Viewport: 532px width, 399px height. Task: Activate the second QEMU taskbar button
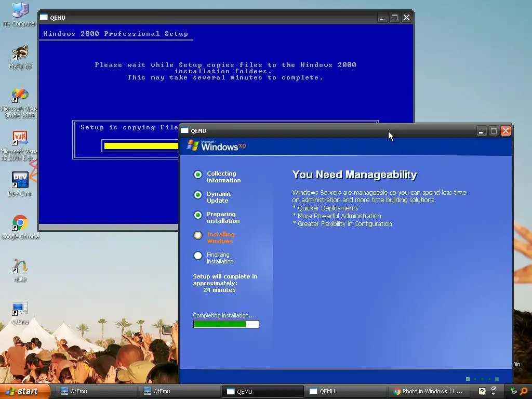pos(345,391)
